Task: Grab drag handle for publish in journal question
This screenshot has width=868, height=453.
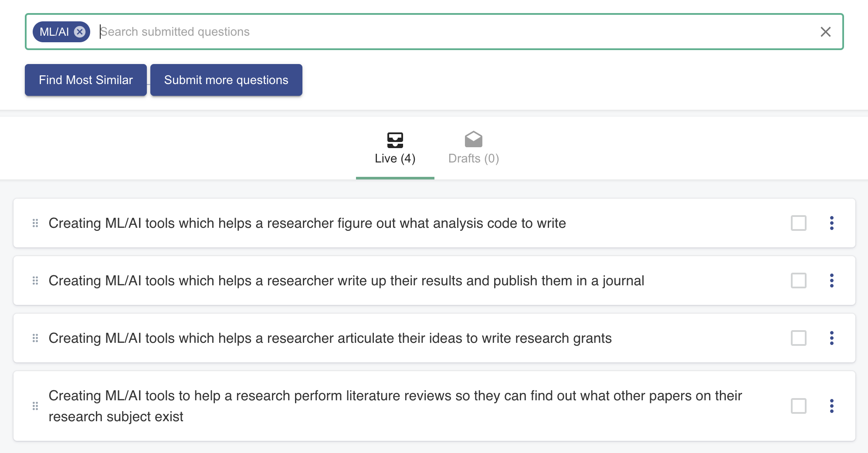Action: [35, 281]
